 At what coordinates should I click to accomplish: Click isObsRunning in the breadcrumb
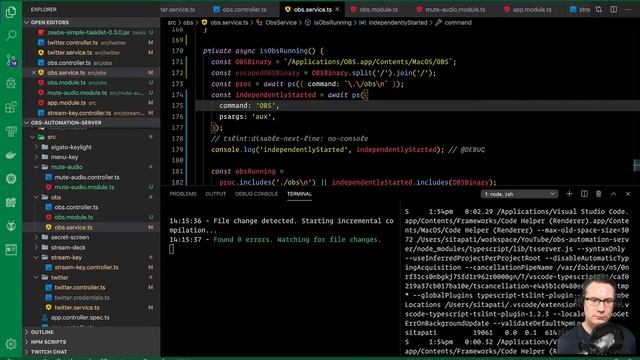tap(332, 23)
